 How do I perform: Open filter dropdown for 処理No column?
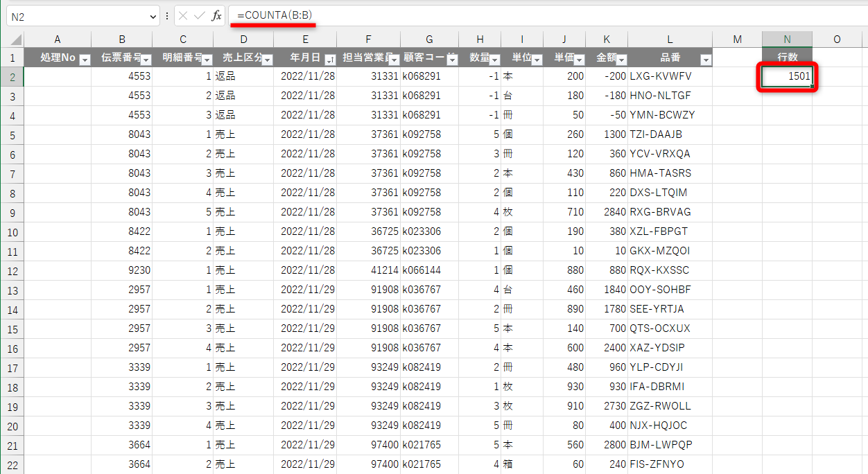[x=85, y=60]
